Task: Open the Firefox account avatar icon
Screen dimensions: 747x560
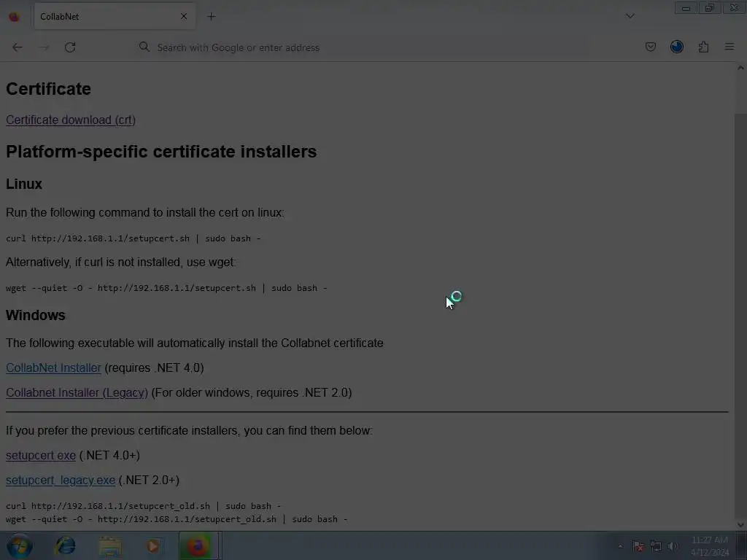Action: coord(676,47)
